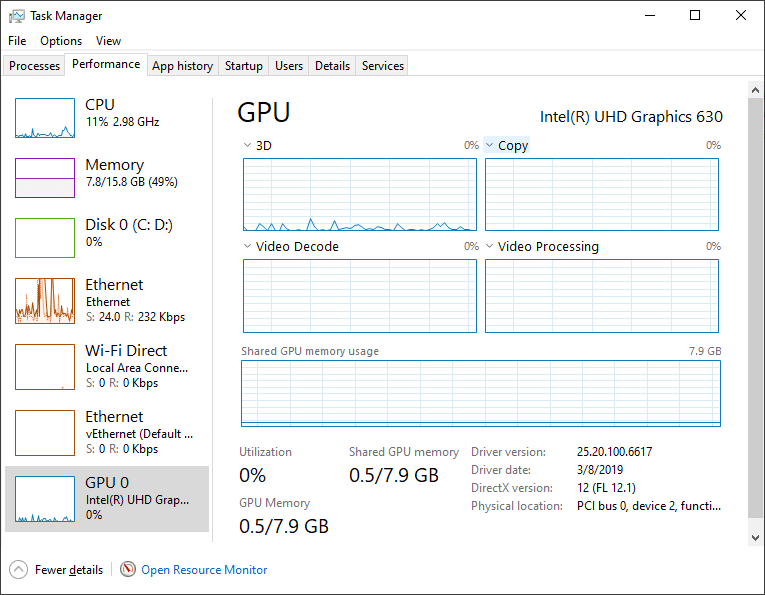765x595 pixels.
Task: Maximize the Task Manager window
Action: coord(695,16)
